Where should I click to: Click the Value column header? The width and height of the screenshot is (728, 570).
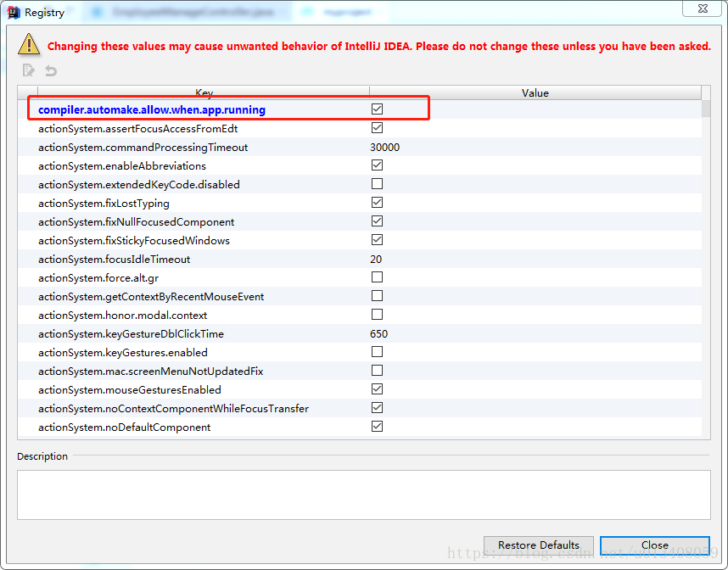click(x=535, y=92)
